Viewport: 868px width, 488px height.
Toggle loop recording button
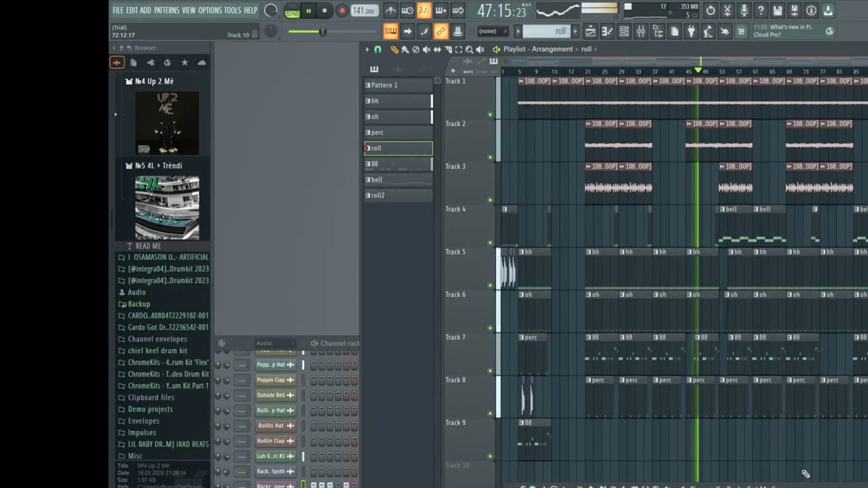point(458,10)
